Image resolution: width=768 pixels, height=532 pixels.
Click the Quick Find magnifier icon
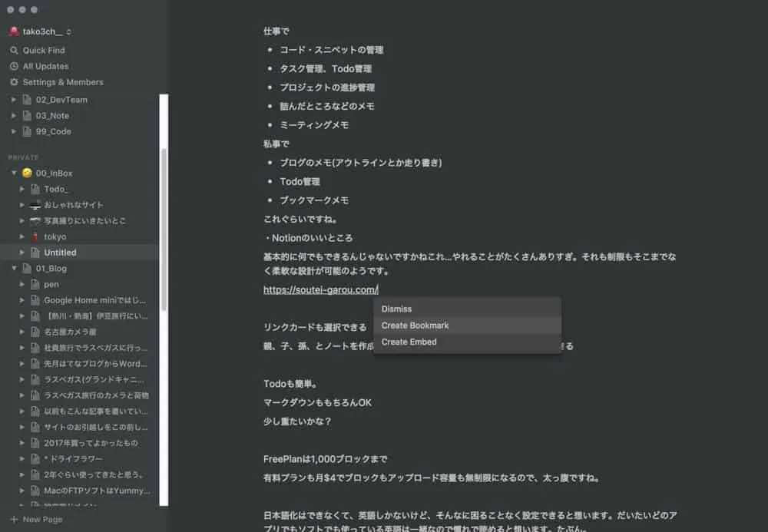point(14,51)
